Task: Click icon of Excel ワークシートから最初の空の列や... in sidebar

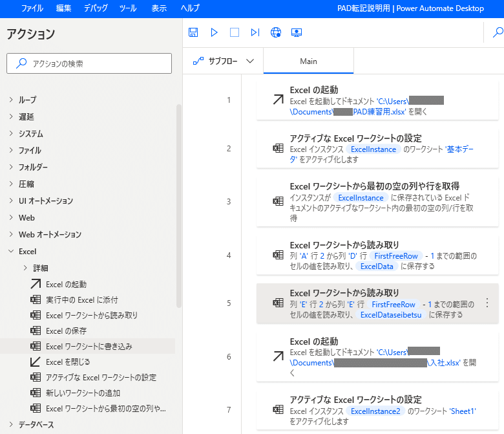Action: click(36, 408)
